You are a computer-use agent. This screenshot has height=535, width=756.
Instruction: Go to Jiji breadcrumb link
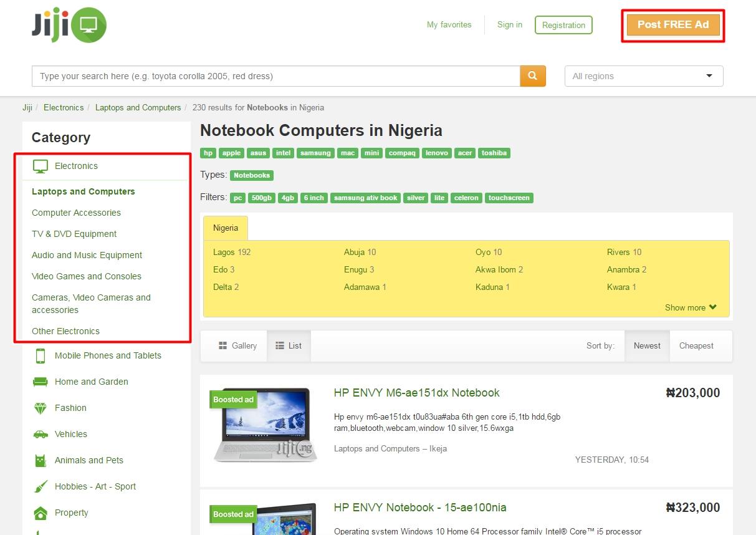click(x=27, y=107)
